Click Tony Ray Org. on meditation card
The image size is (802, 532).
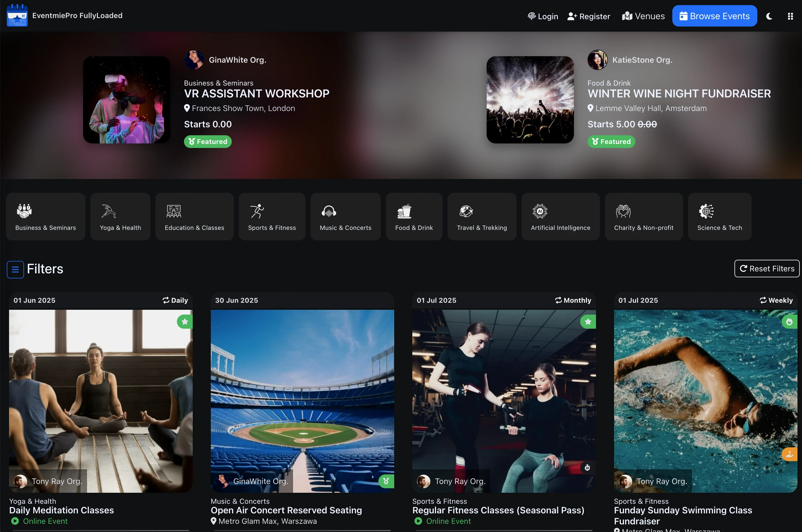coord(48,481)
